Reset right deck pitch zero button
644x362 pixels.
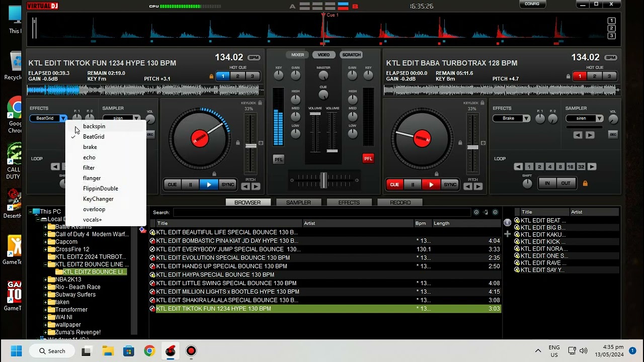point(483,143)
